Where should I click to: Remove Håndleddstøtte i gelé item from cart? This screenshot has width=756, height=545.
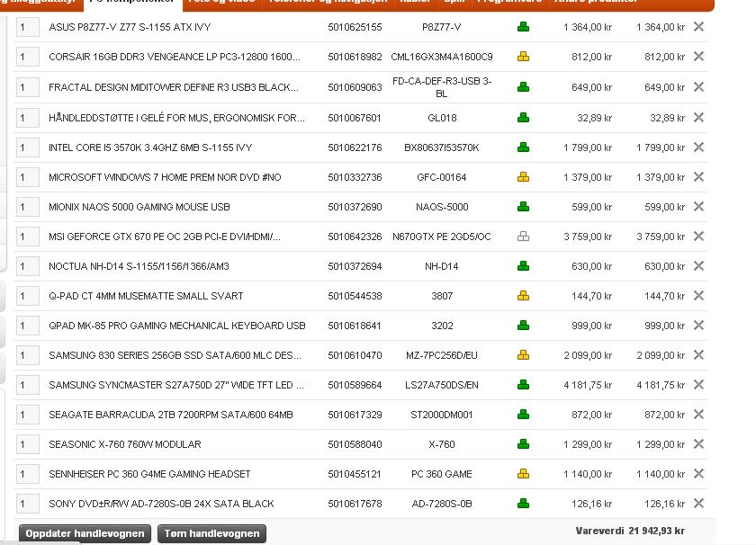coord(698,117)
